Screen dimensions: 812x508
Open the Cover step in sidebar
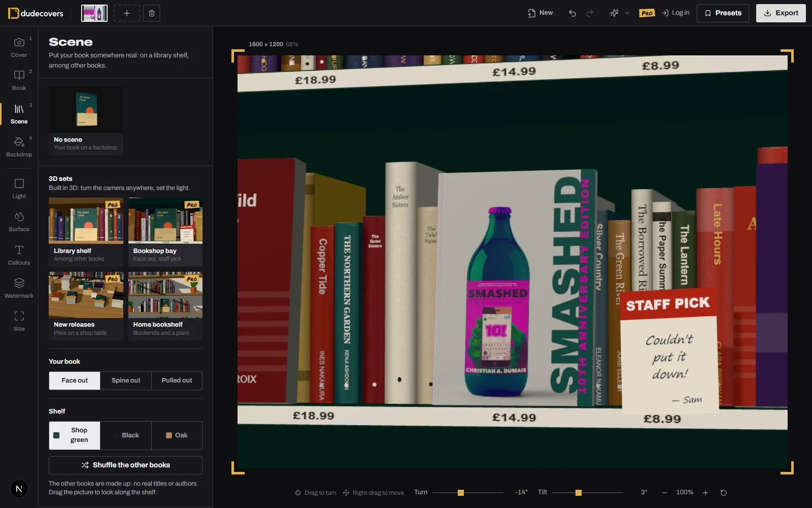pos(19,47)
